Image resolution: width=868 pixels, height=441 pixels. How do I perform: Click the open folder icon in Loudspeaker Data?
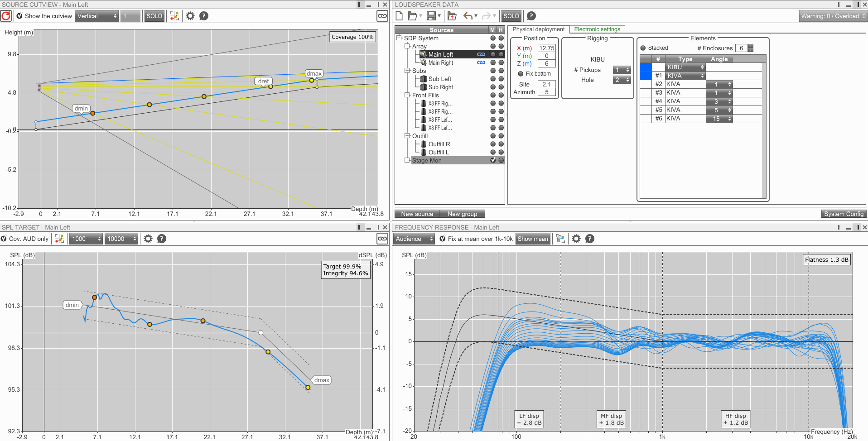(x=412, y=16)
